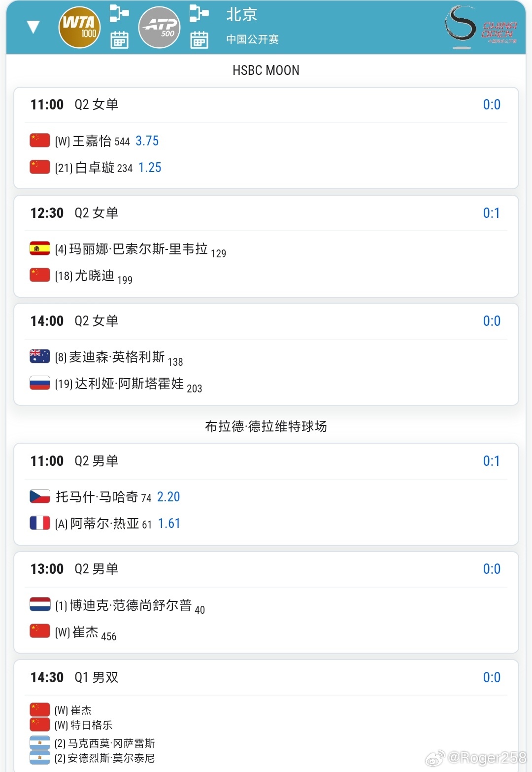Select odds 3.75 for 王嘉怡
532x772 pixels.
point(147,141)
